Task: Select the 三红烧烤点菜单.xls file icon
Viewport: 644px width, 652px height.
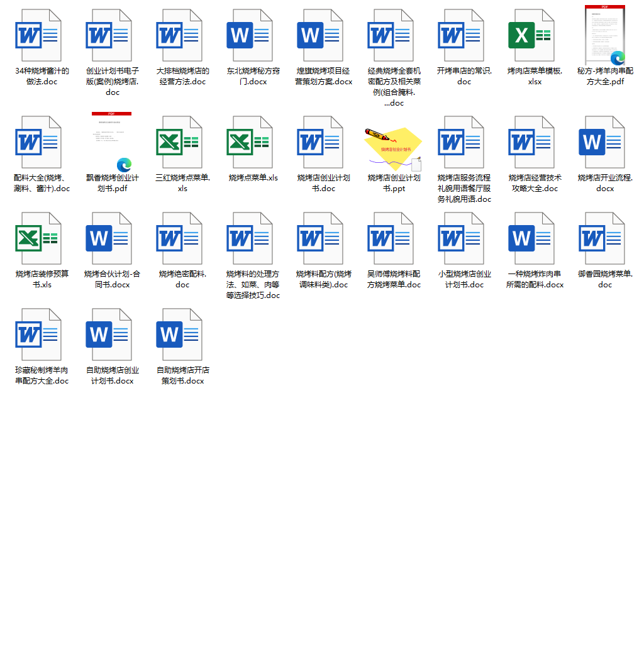Action: coord(179,142)
